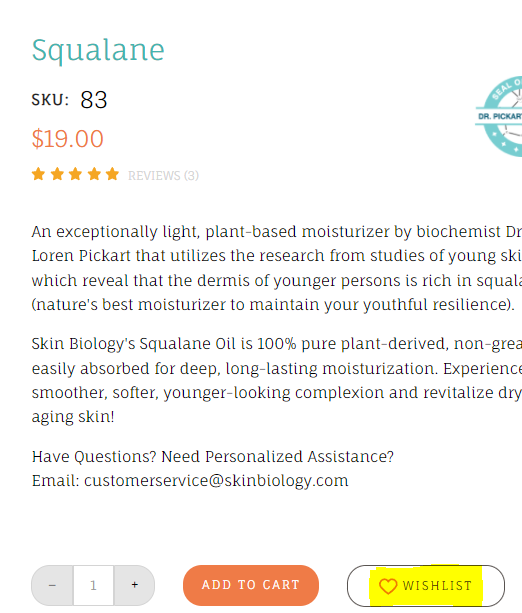Click the 'An exceptionally light' description paragraph
This screenshot has width=522, height=613.
point(277,268)
